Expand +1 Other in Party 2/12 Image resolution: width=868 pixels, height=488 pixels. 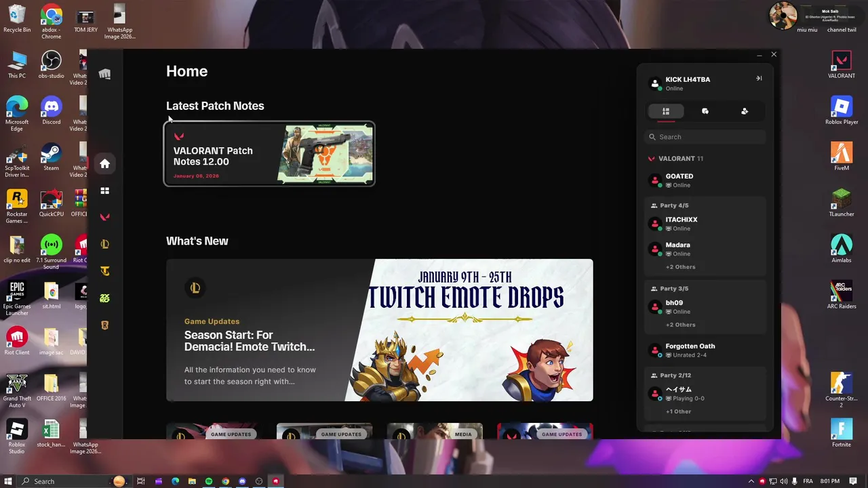pos(678,411)
